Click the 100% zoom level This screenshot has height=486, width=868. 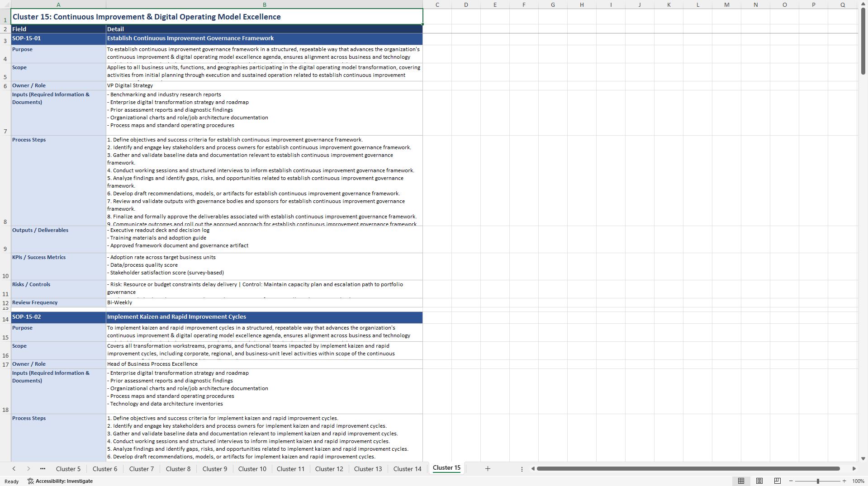pos(858,481)
